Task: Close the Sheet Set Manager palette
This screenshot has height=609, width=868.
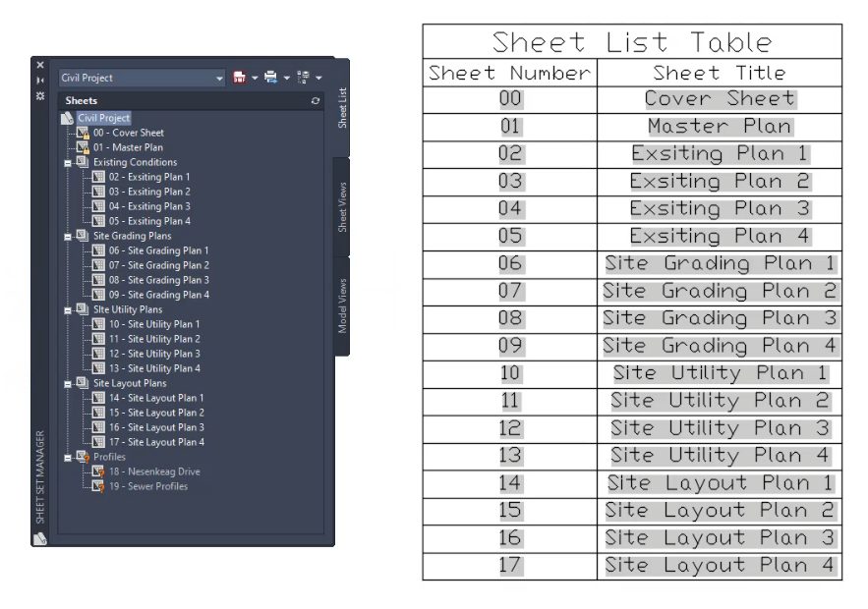Action: coord(40,65)
